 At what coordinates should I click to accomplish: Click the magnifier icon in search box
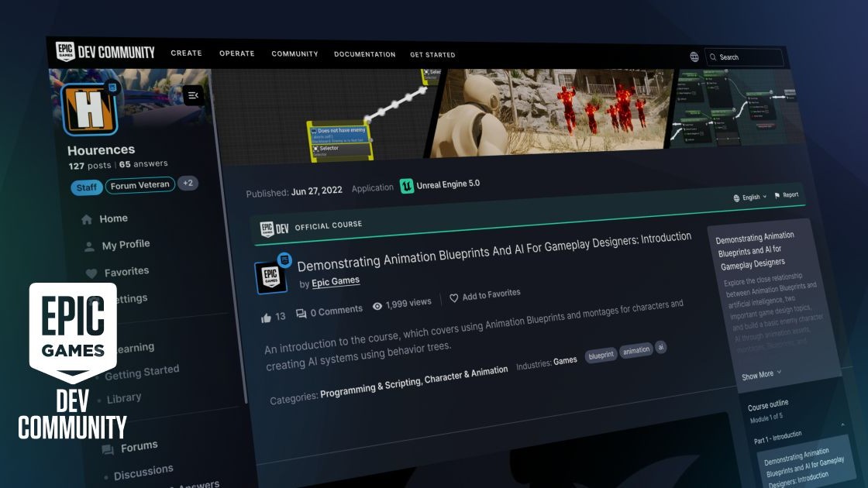713,57
